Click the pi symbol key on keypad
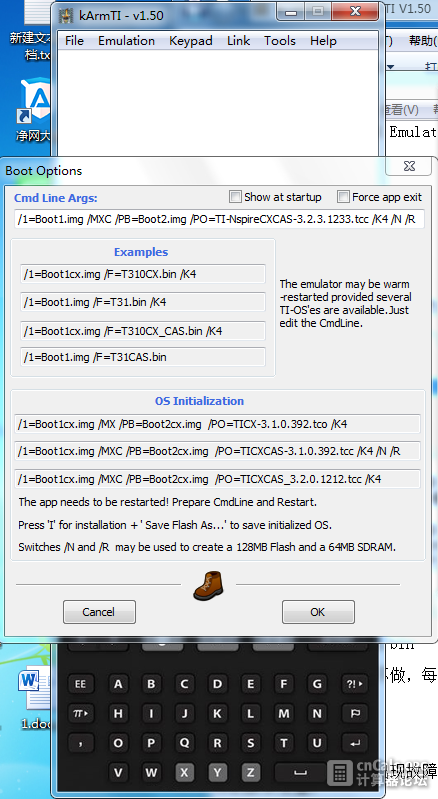The image size is (438, 799). point(80,713)
